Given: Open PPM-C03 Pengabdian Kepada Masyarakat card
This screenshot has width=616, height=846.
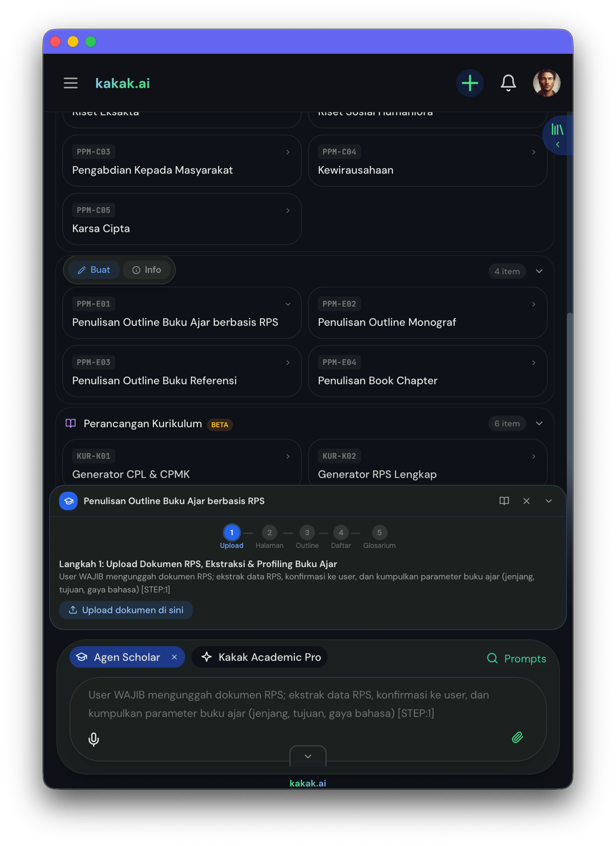Looking at the screenshot, I should point(182,161).
